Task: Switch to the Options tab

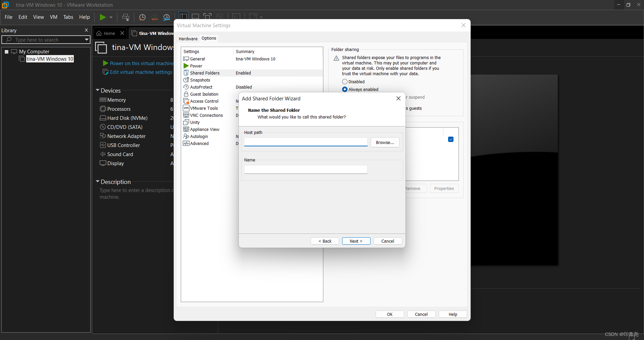Action: 209,38
